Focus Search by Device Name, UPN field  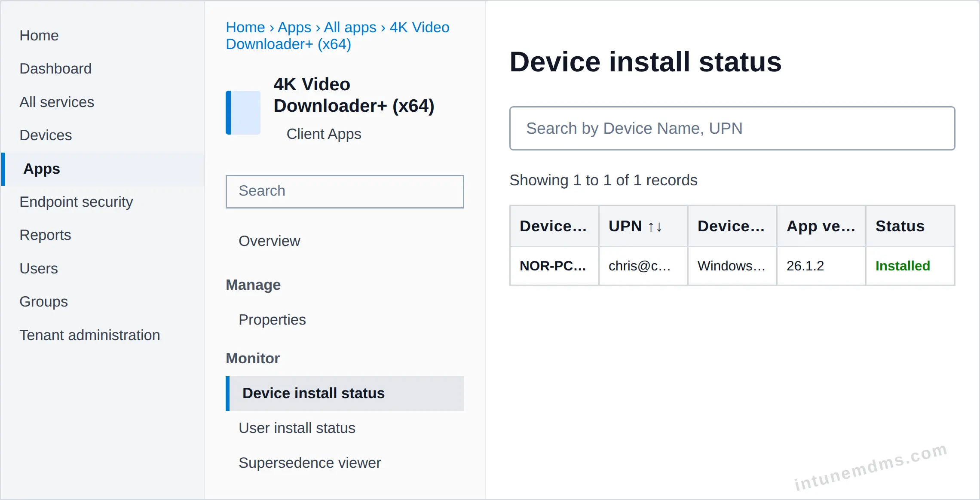732,128
